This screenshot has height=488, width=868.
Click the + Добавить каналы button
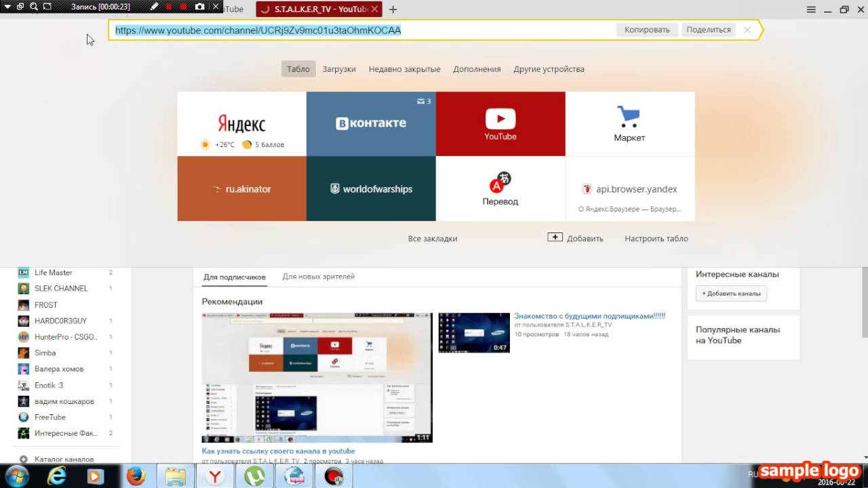coord(731,293)
